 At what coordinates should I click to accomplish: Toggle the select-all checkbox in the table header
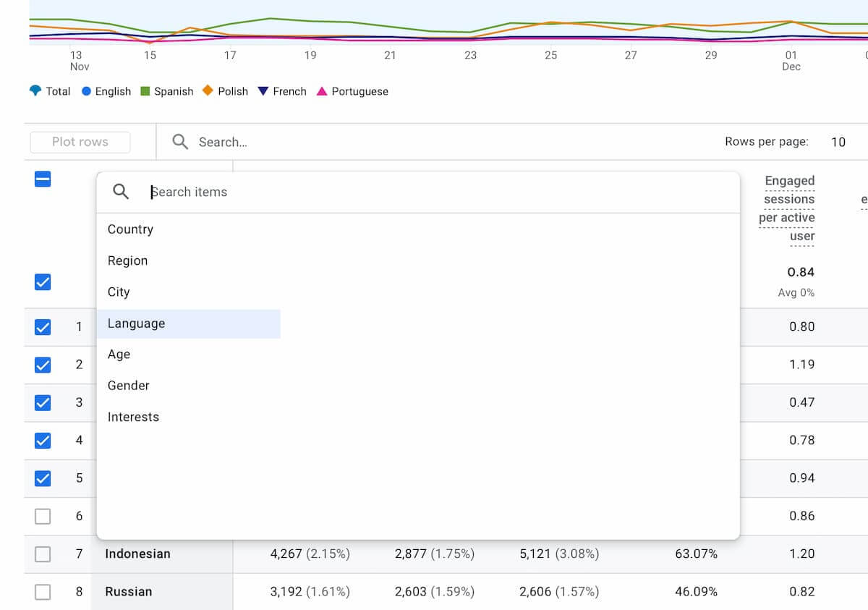(42, 179)
